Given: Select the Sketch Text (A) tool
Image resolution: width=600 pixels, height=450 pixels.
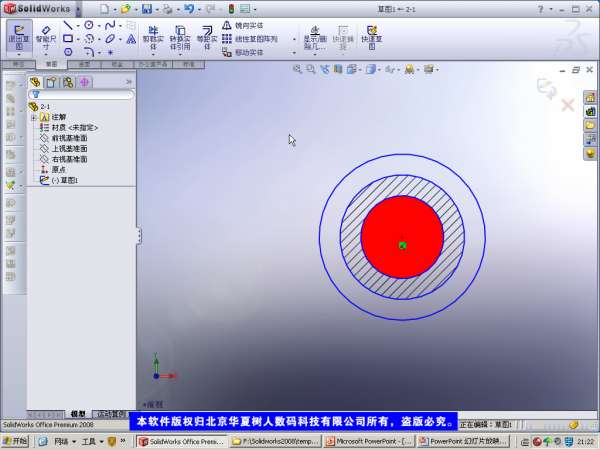Looking at the screenshot, I should tap(131, 39).
